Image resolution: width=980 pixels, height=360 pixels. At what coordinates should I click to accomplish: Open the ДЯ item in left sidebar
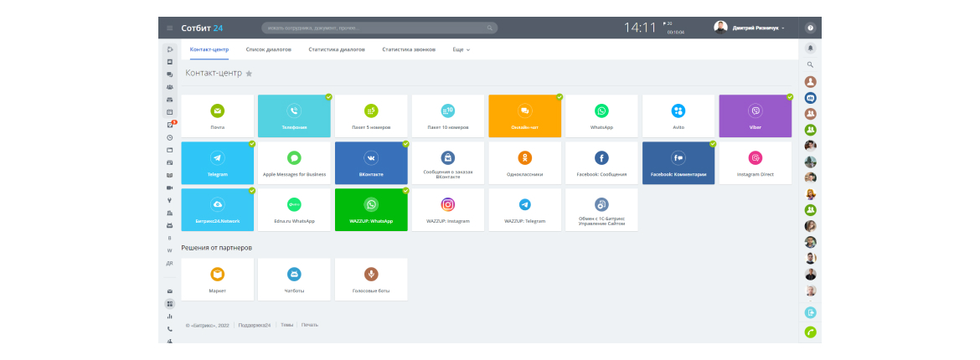tap(169, 263)
